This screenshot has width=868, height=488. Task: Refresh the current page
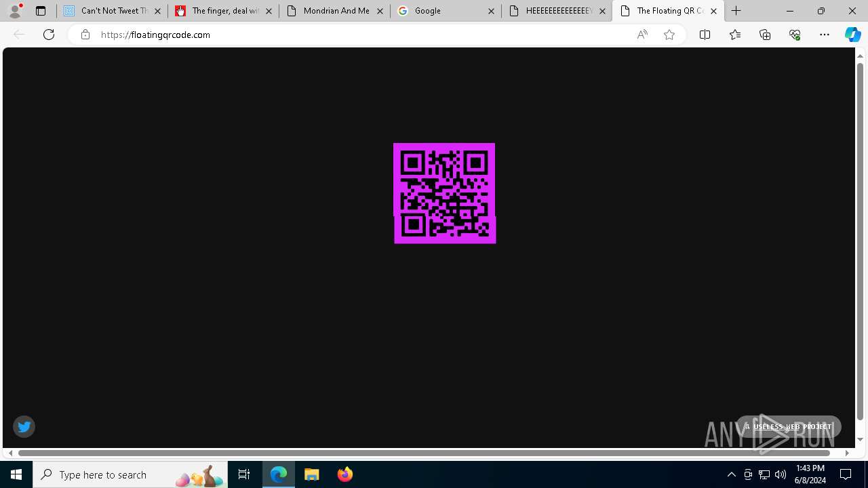click(49, 35)
